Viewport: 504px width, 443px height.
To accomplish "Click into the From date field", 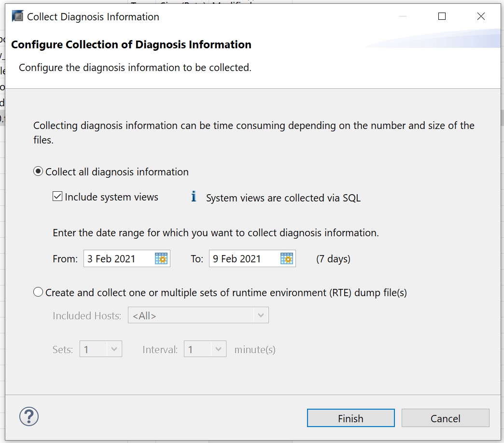I will click(x=118, y=259).
